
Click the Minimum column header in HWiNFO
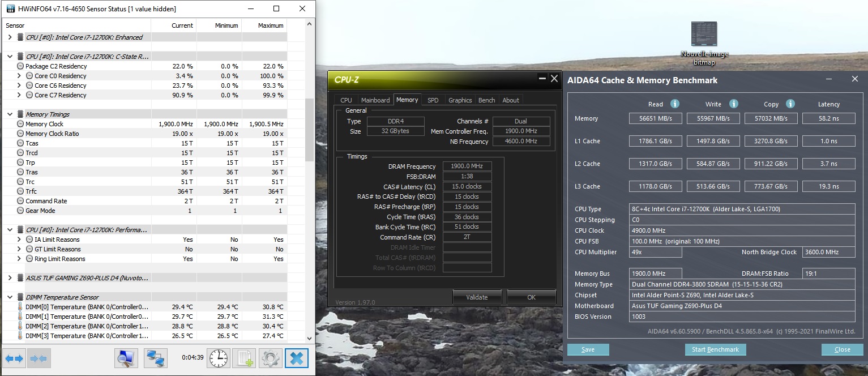click(219, 25)
